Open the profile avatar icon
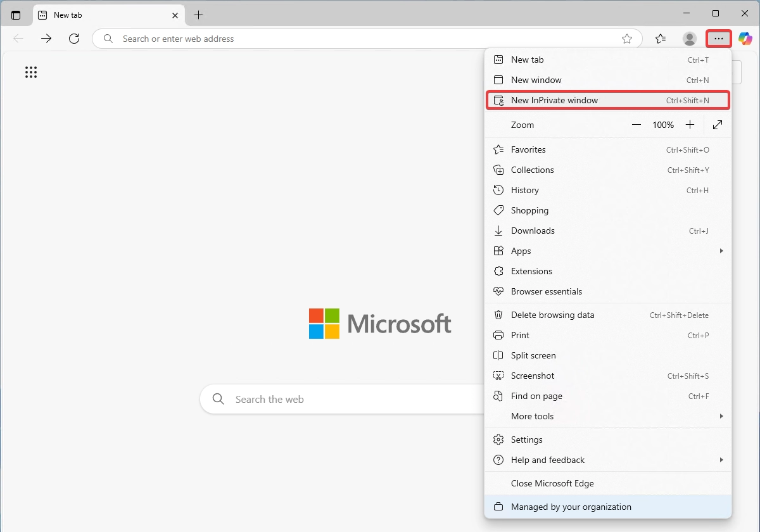 pos(690,39)
